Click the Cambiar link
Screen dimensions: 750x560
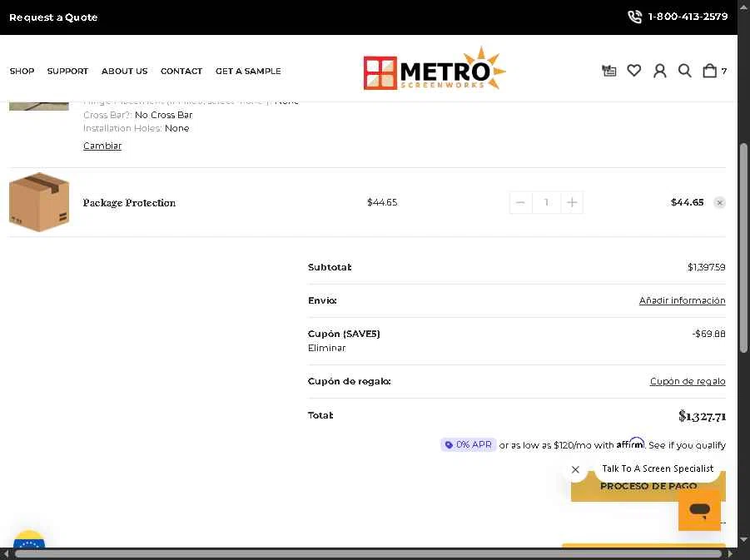click(x=102, y=146)
